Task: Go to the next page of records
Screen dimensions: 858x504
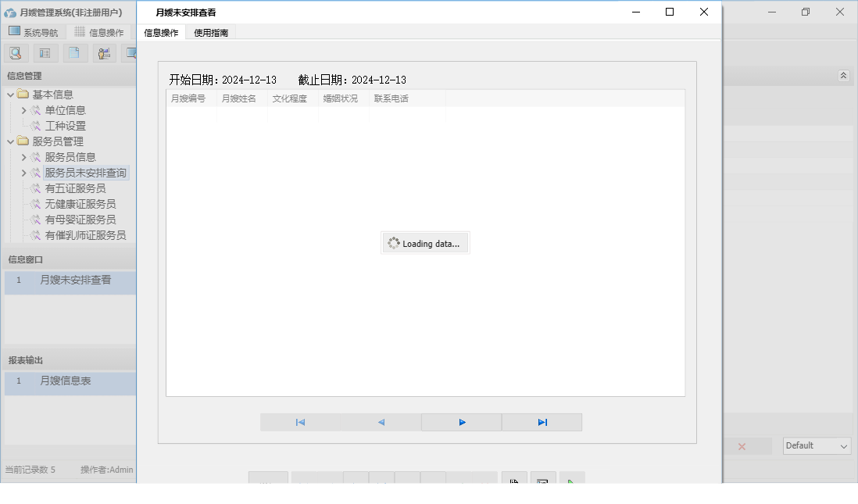Action: click(461, 422)
